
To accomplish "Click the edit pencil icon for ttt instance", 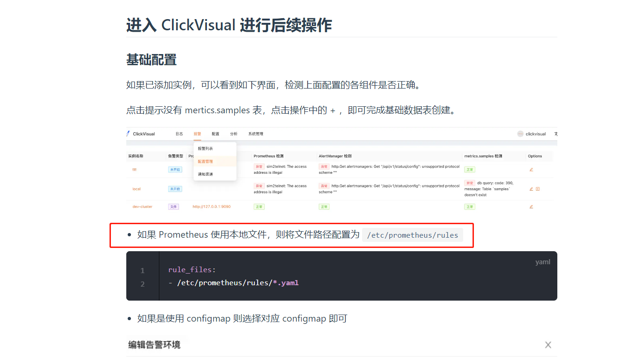I will [531, 170].
